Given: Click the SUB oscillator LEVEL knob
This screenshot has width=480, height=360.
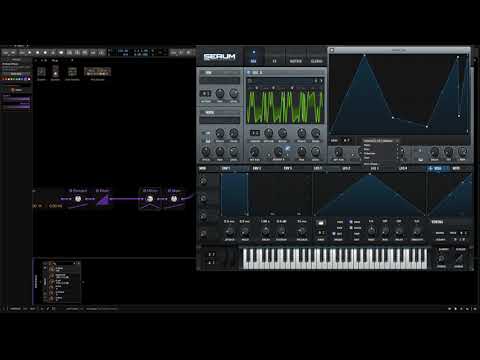Looking at the screenshot, I should 234,94.
